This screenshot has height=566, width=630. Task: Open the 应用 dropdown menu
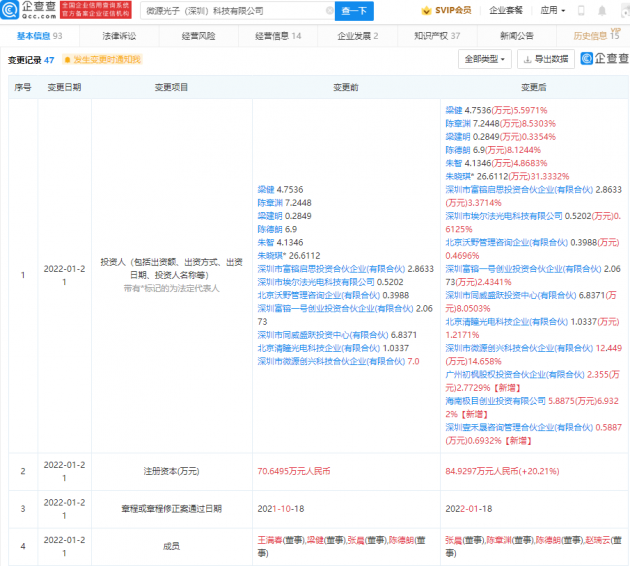pos(553,10)
